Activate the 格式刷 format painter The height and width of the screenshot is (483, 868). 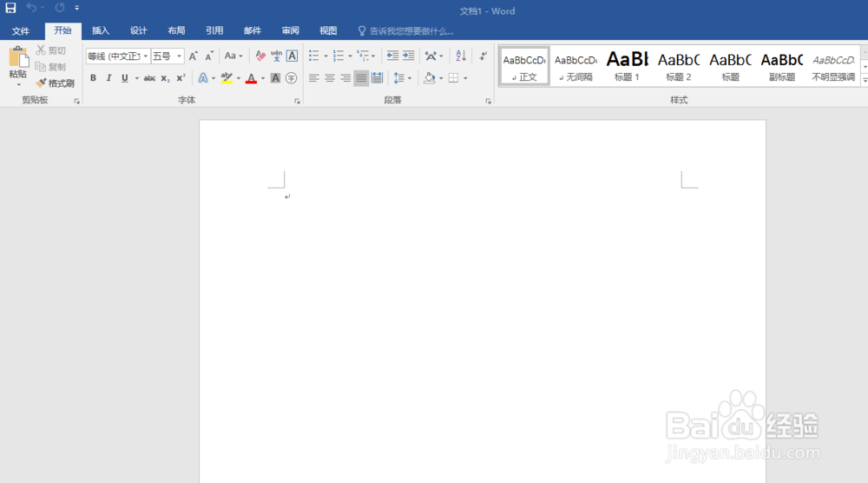[x=56, y=83]
